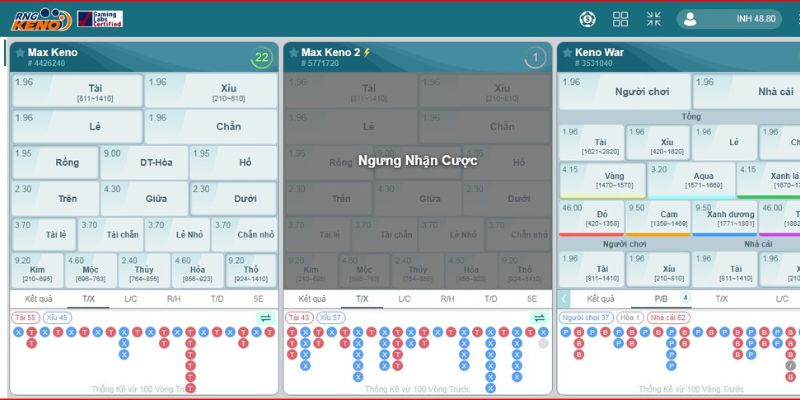The height and width of the screenshot is (400, 800).
Task: Click the Max Keno countdown timer 22
Action: coord(261,58)
